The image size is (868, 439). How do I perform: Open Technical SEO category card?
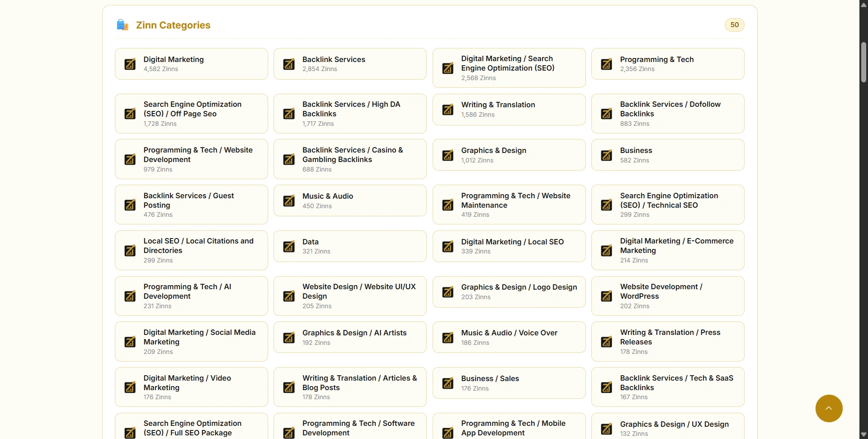tap(668, 205)
